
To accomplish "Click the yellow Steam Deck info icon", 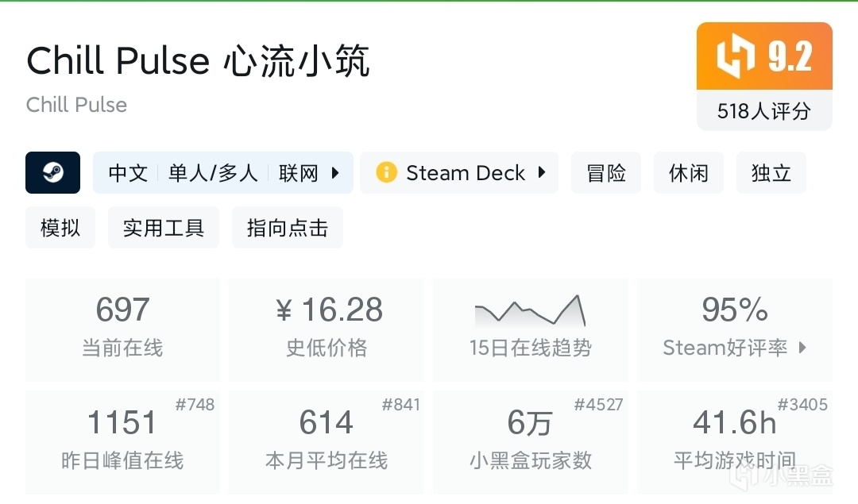I will pos(386,173).
